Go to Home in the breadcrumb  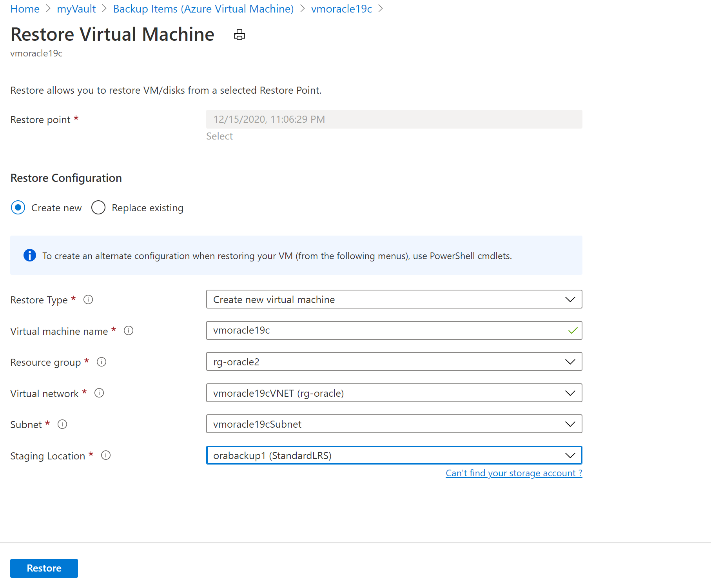(25, 9)
